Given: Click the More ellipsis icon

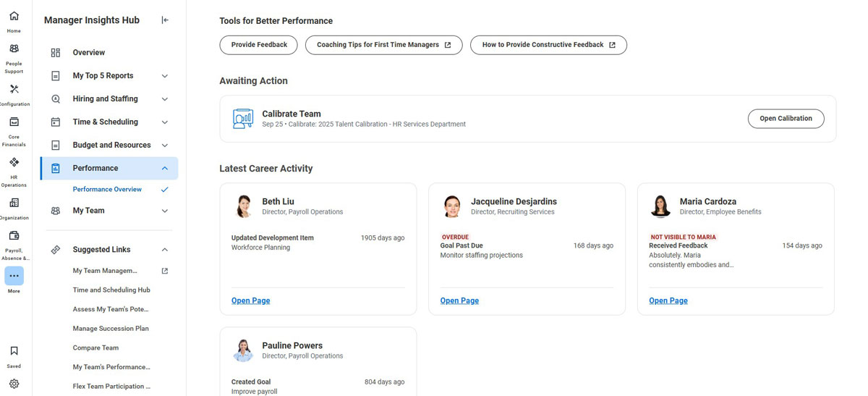Looking at the screenshot, I should click(14, 276).
